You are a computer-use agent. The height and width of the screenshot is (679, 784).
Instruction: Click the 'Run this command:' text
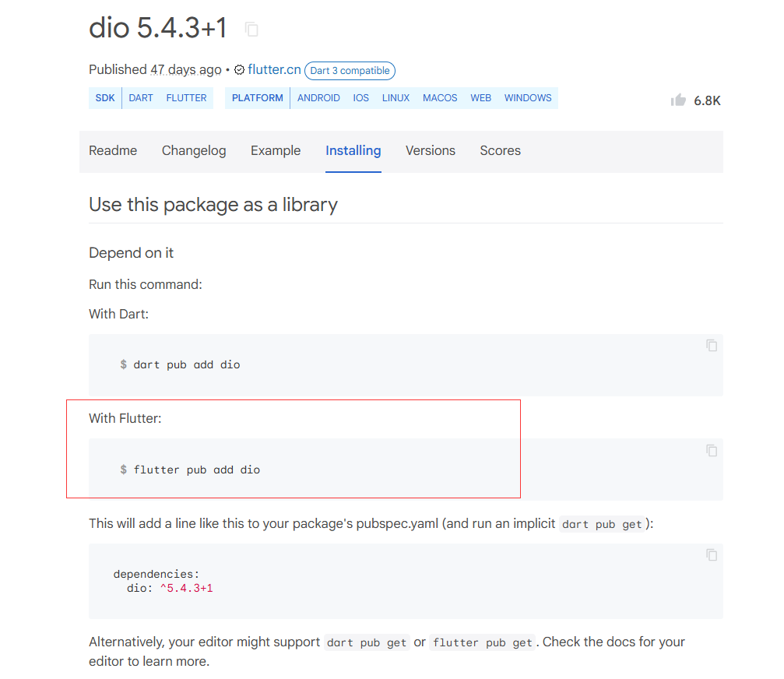[146, 284]
